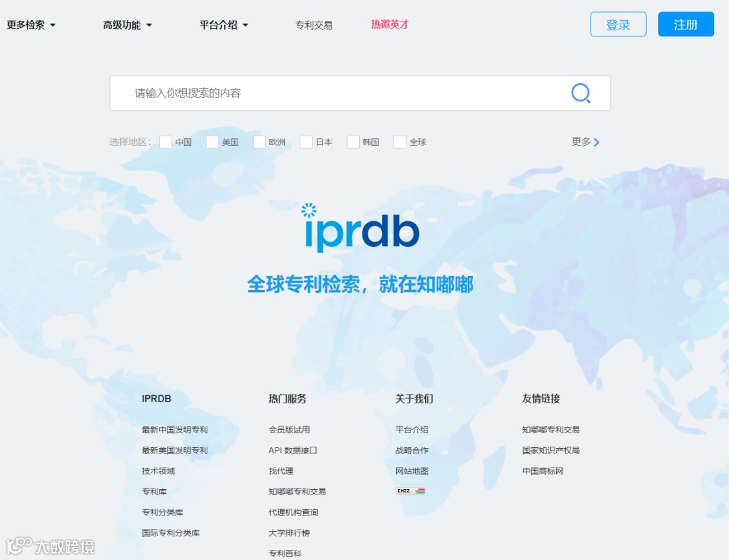Click the CNZZ statistics badge
The height and width of the screenshot is (560, 729).
click(410, 491)
